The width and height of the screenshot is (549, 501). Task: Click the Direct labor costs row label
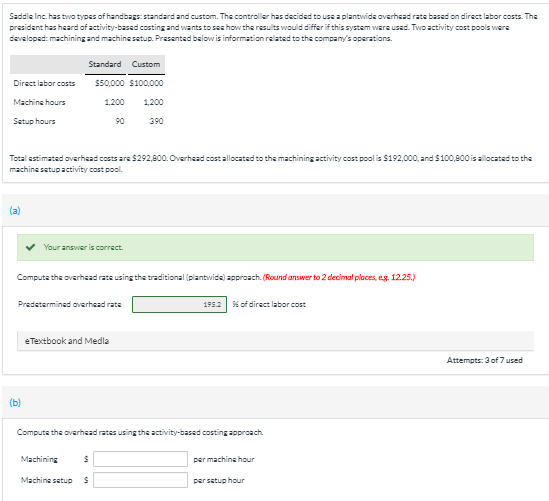[x=44, y=83]
